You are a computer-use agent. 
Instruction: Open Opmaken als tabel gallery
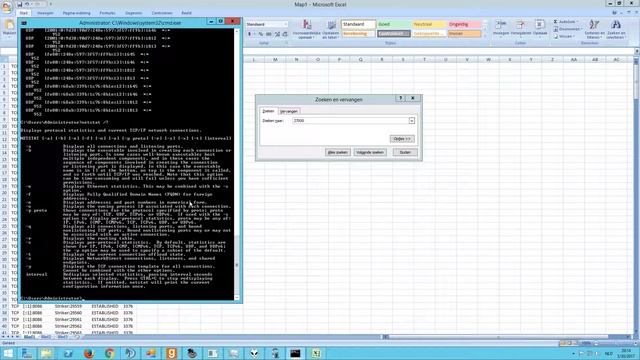330,29
